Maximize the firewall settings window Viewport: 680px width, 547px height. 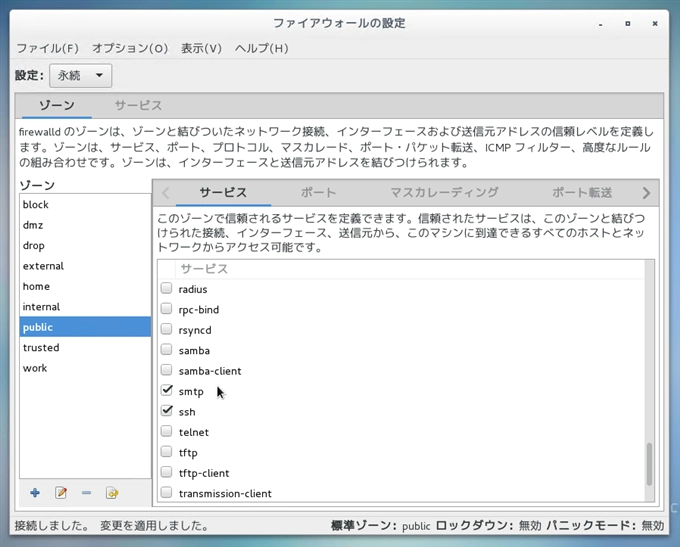[628, 23]
